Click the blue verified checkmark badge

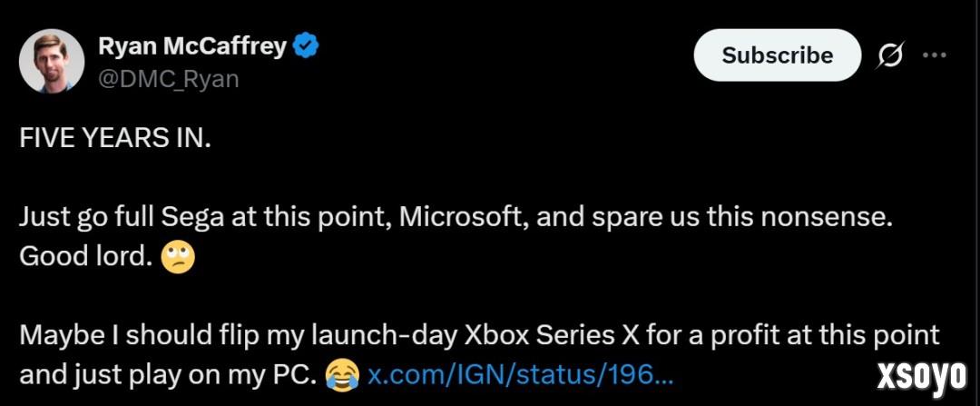[x=308, y=45]
